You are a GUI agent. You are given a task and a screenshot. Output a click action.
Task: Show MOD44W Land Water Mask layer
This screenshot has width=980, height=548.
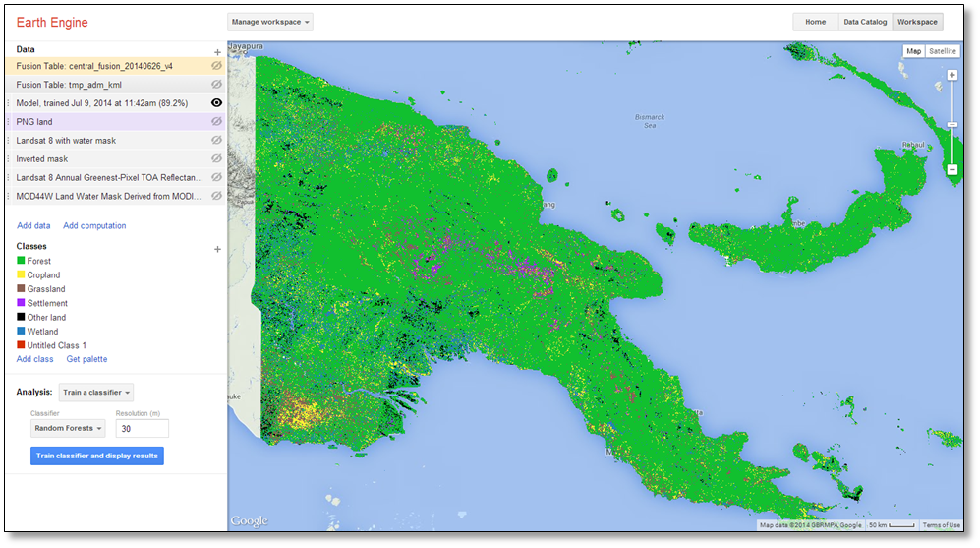[x=216, y=196]
